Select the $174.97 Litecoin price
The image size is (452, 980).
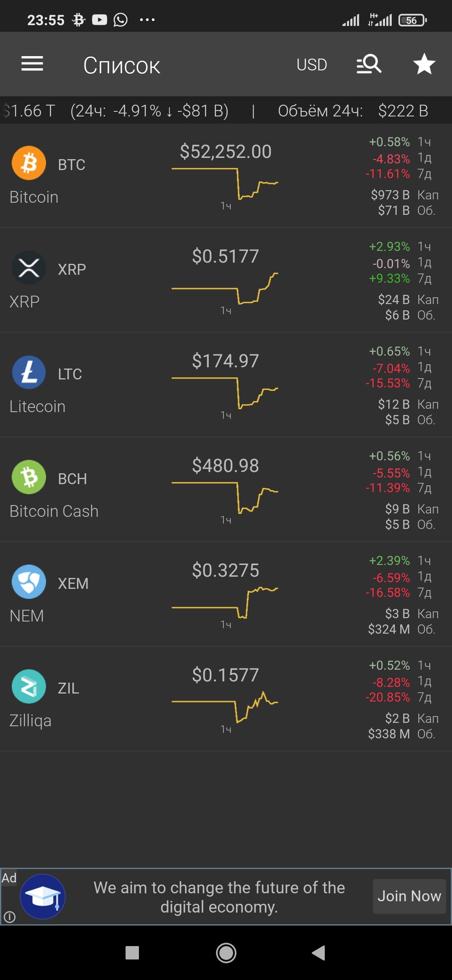coord(226,361)
